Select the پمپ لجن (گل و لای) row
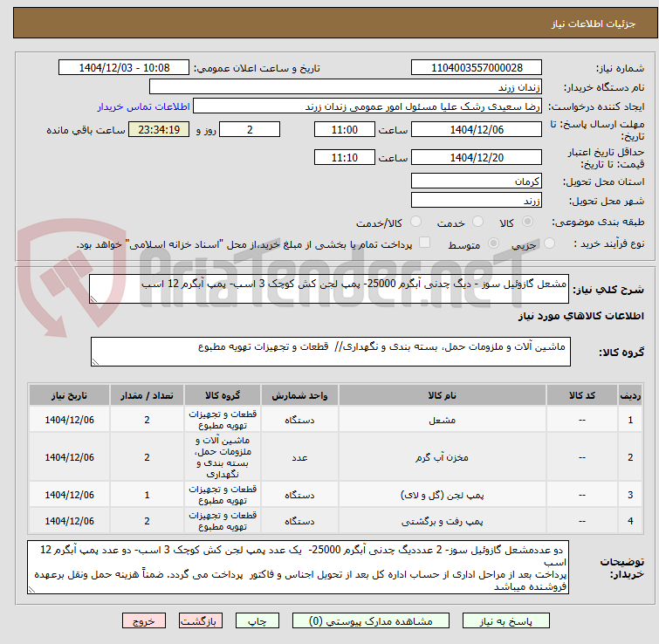Image resolution: width=659 pixels, height=644 pixels. (x=335, y=495)
